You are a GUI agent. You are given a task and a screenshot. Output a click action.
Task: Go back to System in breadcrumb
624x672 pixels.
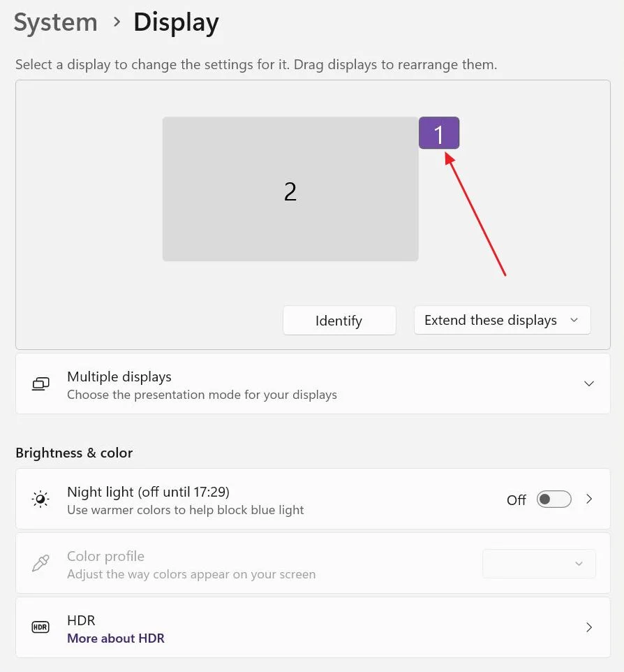(x=56, y=23)
